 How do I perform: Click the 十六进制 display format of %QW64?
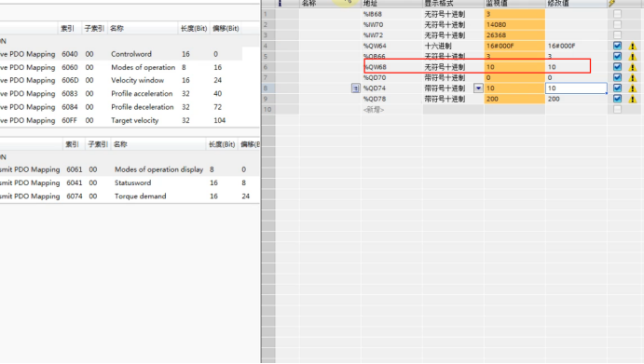tap(438, 46)
